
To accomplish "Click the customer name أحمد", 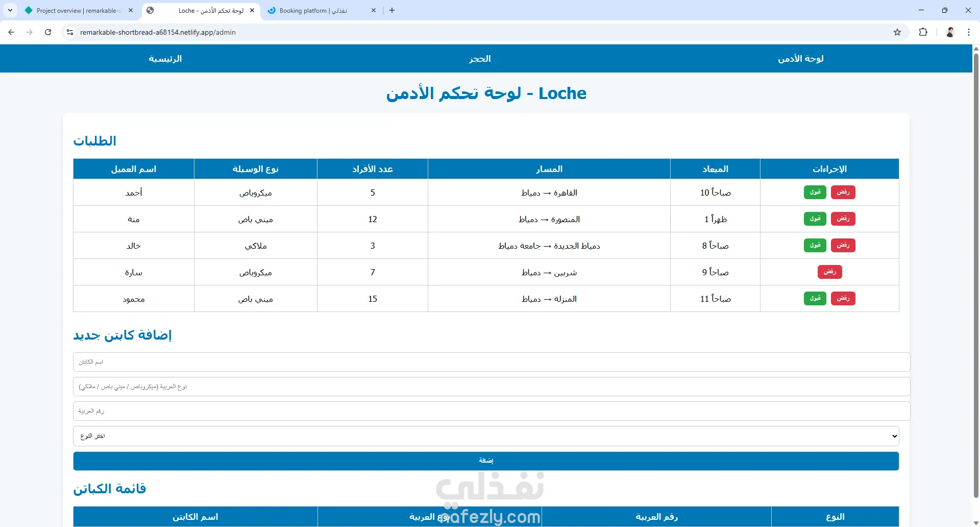I will click(134, 193).
